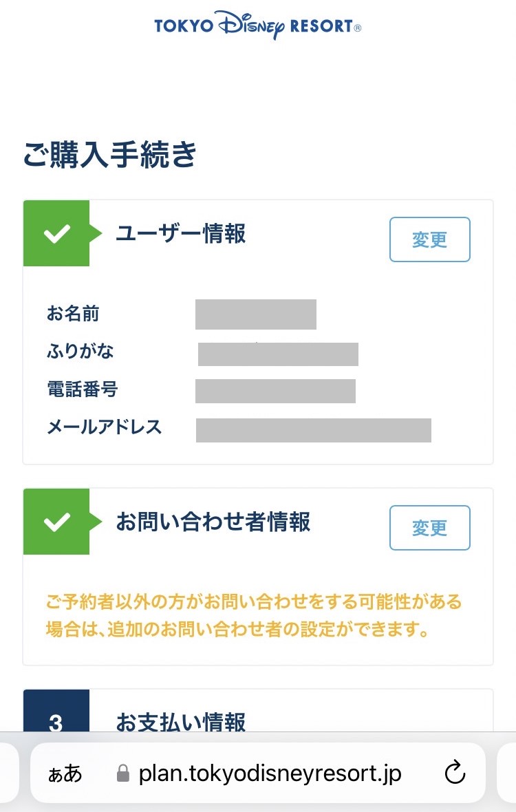Screen dimensions: 516x812
Task: Click the redacted メールアドレス value
Action: [313, 429]
